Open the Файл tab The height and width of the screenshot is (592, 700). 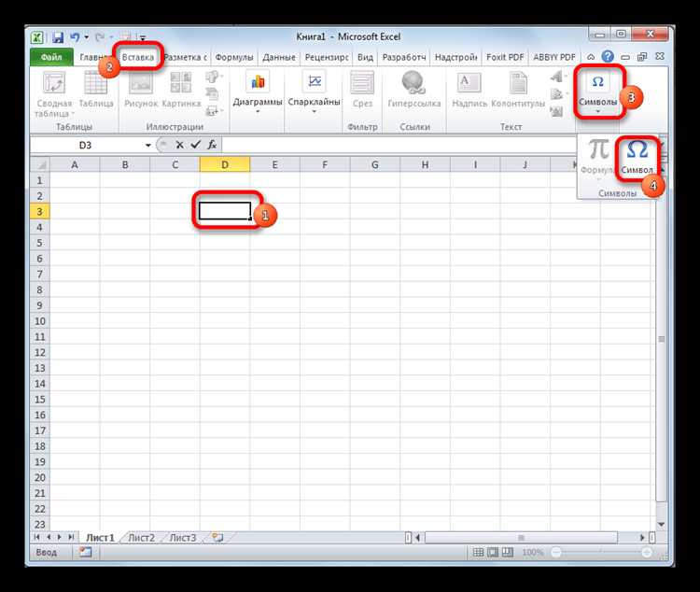click(x=51, y=57)
